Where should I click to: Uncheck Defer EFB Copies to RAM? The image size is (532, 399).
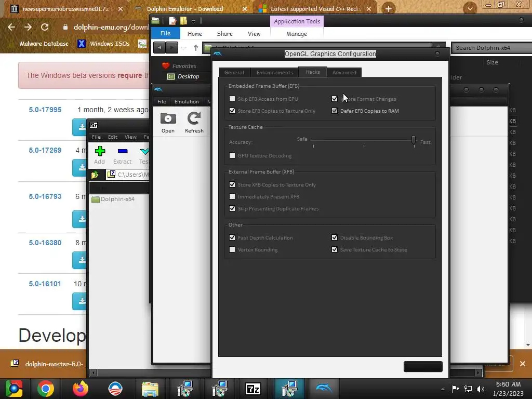click(x=335, y=111)
